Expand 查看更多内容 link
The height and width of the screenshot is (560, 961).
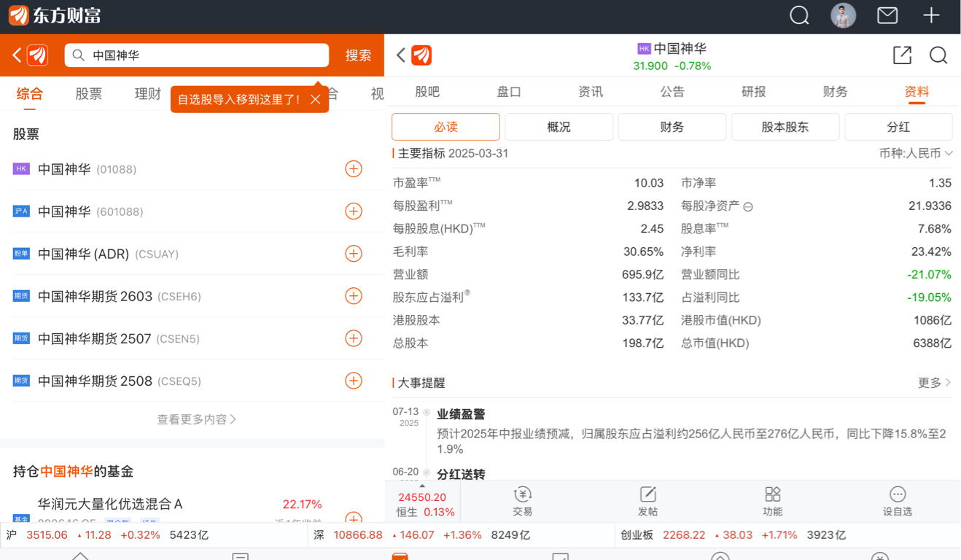197,419
